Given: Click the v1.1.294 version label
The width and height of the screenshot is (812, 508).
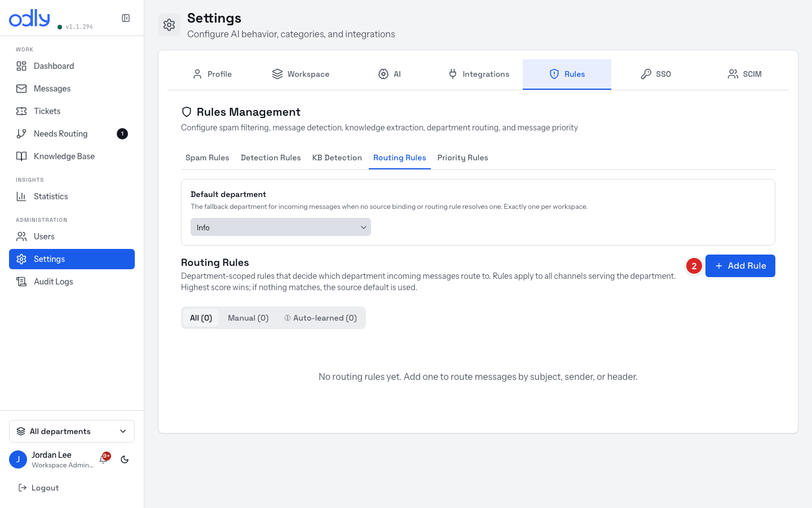Looking at the screenshot, I should [80, 27].
